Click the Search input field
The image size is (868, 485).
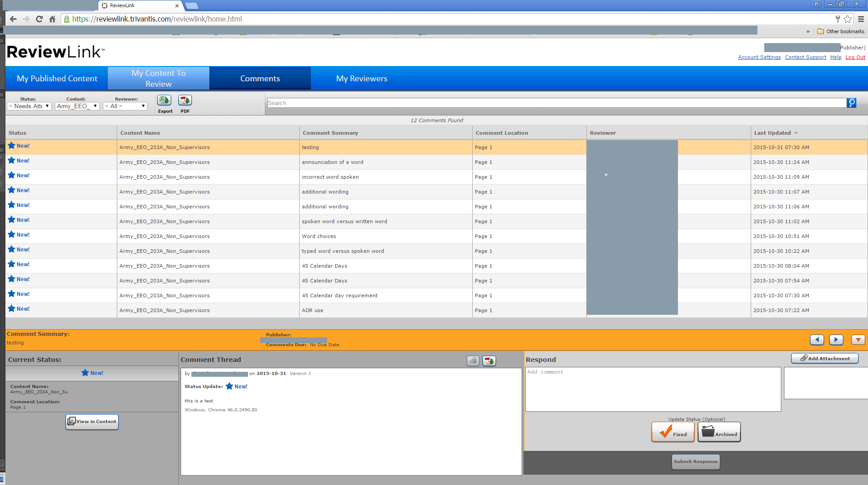coord(557,103)
